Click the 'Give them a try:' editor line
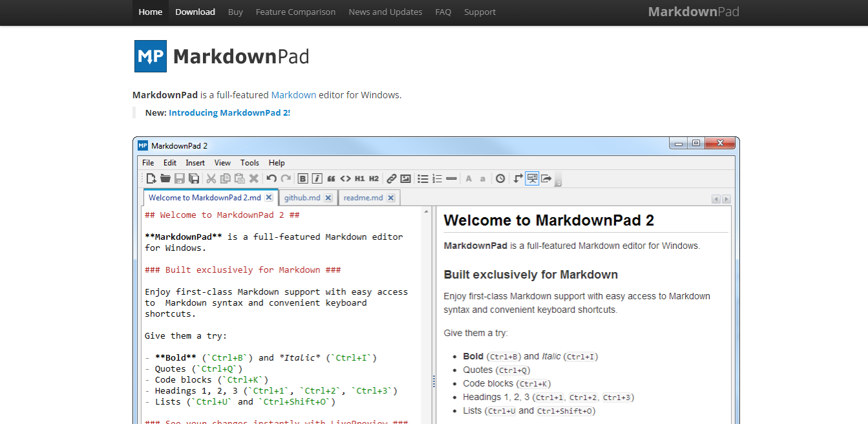Viewport: 868px width, 424px height. point(186,336)
